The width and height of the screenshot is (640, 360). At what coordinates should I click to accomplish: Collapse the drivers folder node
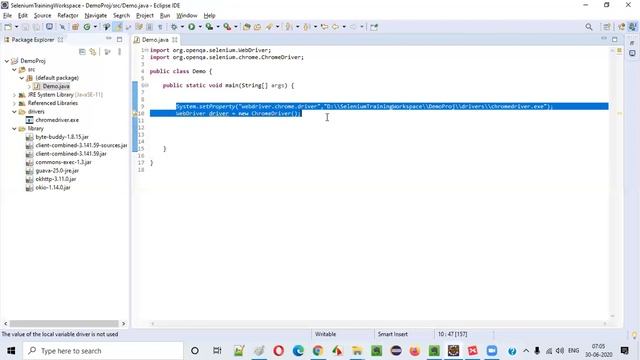(x=14, y=111)
